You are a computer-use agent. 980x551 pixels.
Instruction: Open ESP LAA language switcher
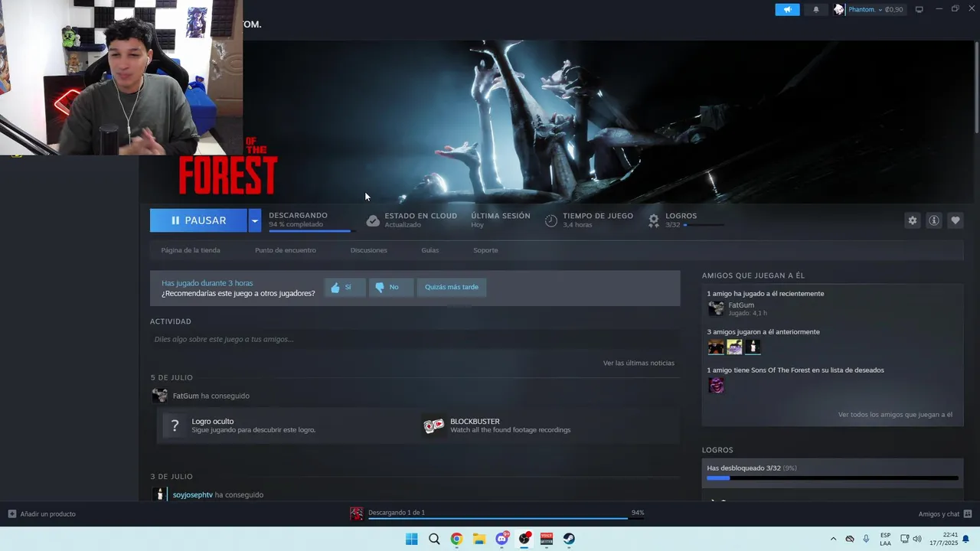tap(885, 539)
